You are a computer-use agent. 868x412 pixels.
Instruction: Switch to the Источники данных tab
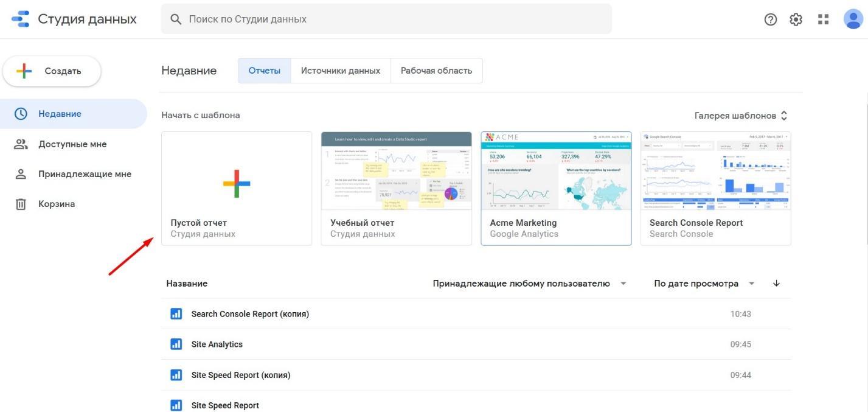click(341, 71)
